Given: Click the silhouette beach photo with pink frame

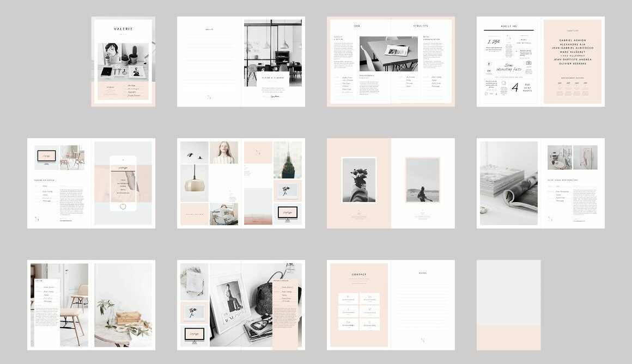Looking at the screenshot, I should [x=422, y=180].
